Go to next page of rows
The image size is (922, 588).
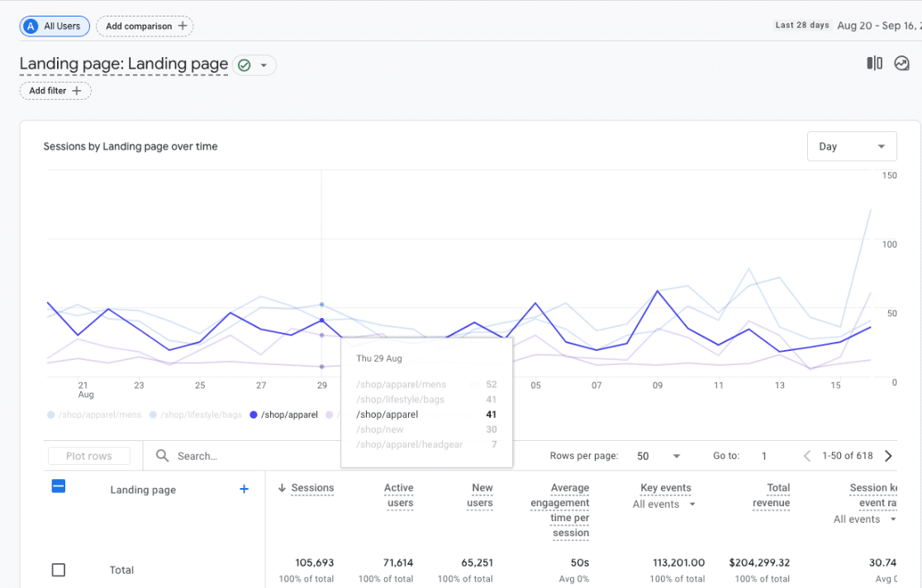tap(888, 456)
